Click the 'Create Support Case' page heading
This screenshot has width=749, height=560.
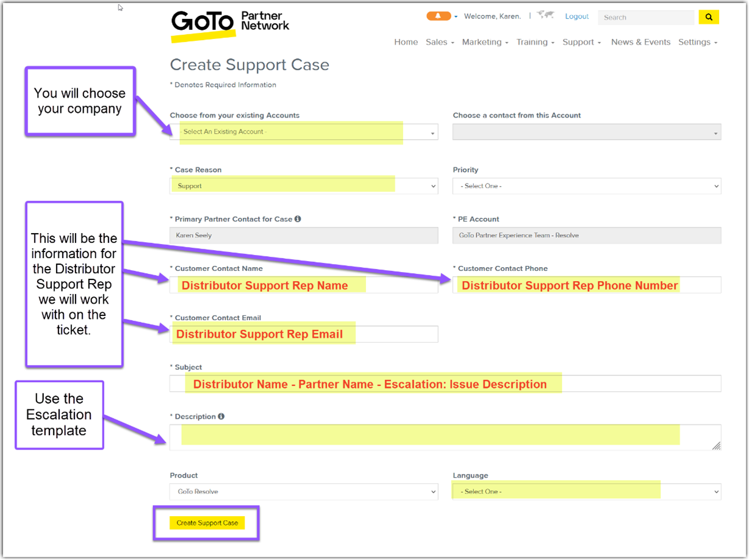(249, 65)
